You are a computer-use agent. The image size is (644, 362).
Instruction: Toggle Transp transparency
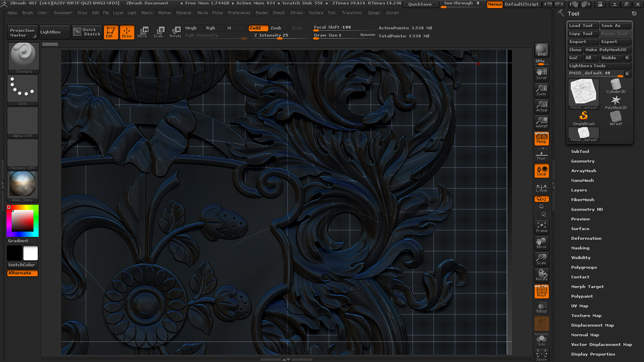click(x=542, y=308)
